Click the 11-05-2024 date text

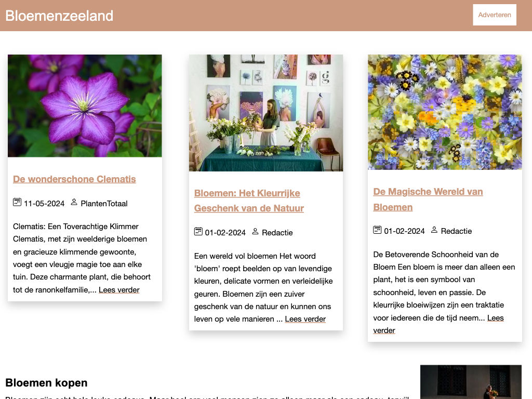[44, 204]
